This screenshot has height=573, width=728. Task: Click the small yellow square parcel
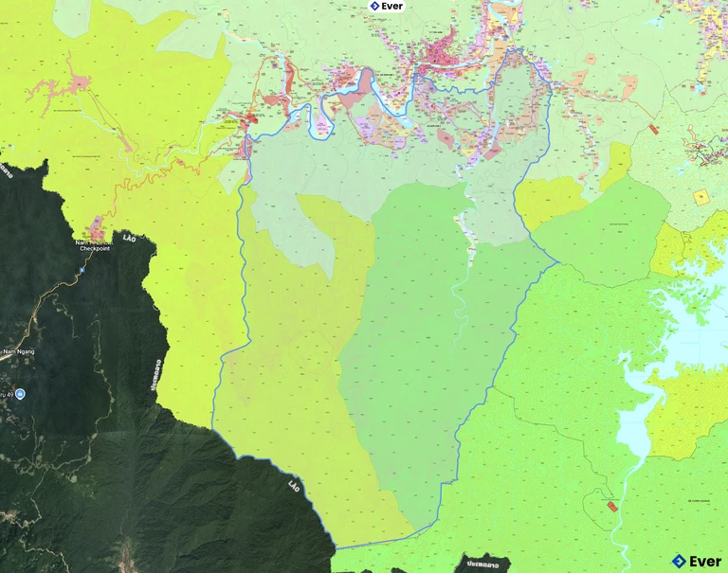tap(701, 197)
